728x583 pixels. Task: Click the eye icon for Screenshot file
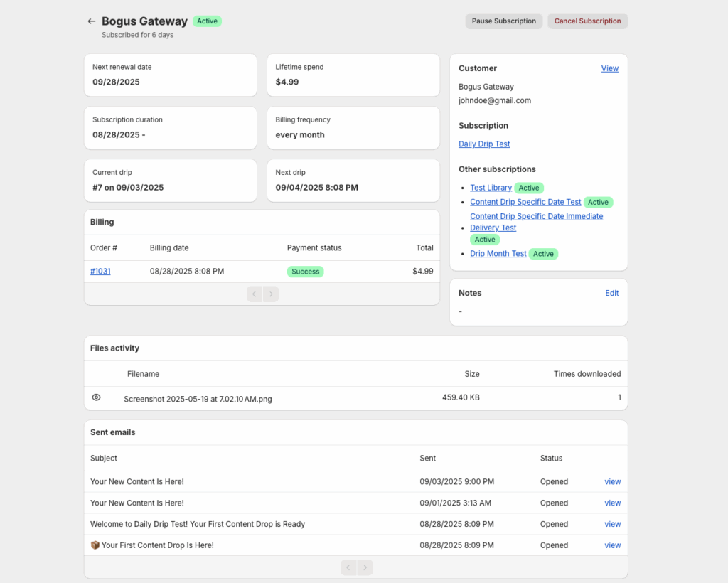pos(97,397)
